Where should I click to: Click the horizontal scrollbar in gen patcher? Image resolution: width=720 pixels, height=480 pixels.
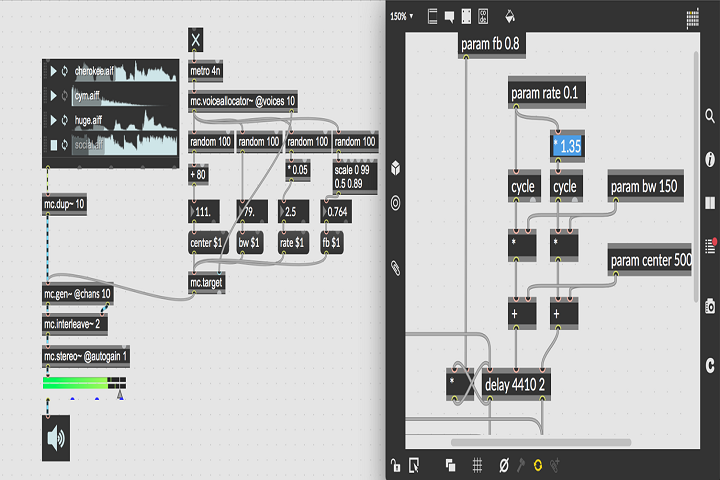tap(540, 442)
